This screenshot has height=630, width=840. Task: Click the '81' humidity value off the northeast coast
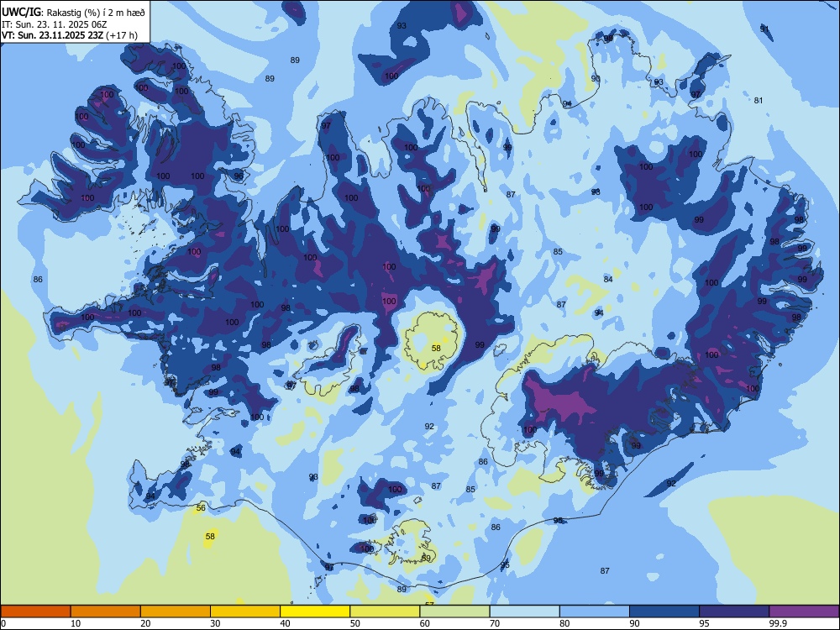tap(758, 100)
